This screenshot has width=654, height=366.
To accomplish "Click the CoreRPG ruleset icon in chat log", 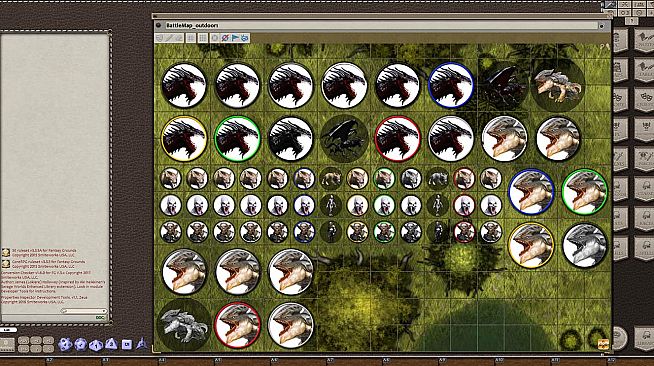I will coord(6,264).
